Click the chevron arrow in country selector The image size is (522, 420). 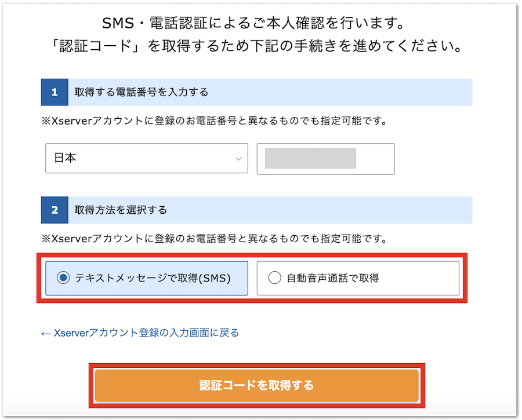[x=238, y=159]
